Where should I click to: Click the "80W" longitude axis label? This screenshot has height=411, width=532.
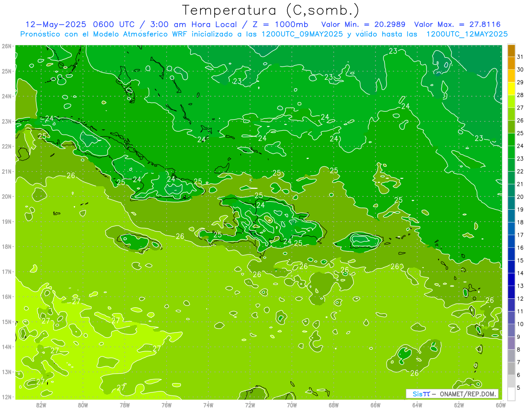(83, 405)
